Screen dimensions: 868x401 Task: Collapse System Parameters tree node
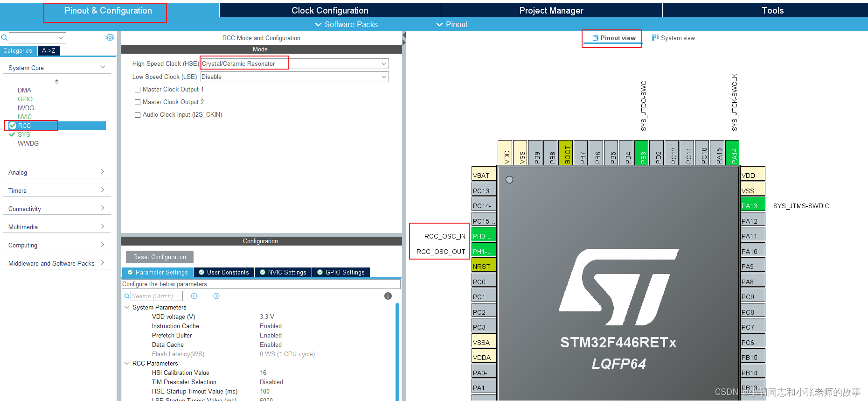point(127,307)
